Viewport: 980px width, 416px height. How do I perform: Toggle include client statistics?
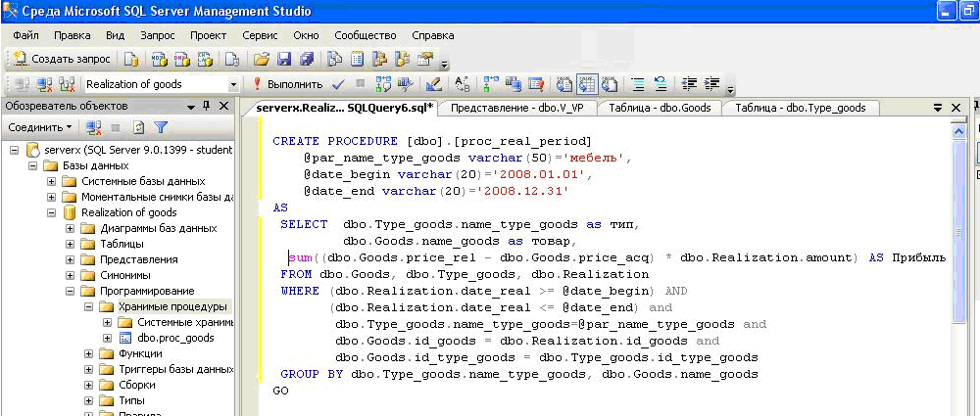pyautogui.click(x=514, y=84)
